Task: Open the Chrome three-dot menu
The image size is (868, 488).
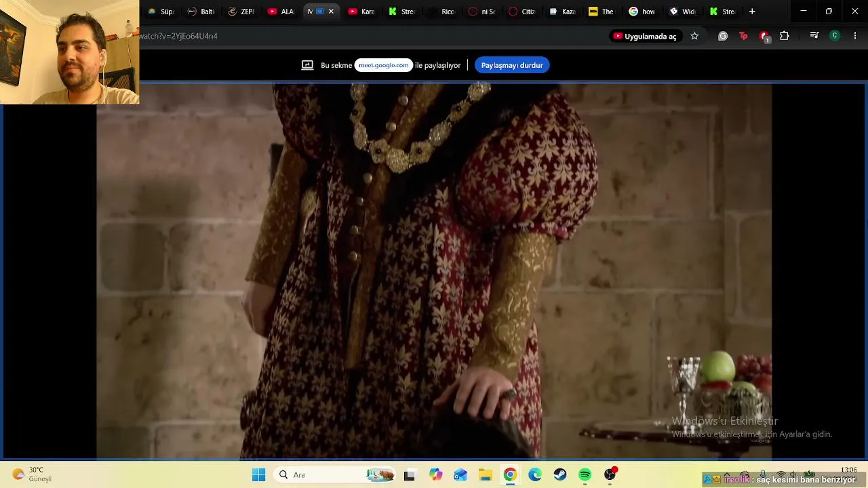Action: [854, 36]
